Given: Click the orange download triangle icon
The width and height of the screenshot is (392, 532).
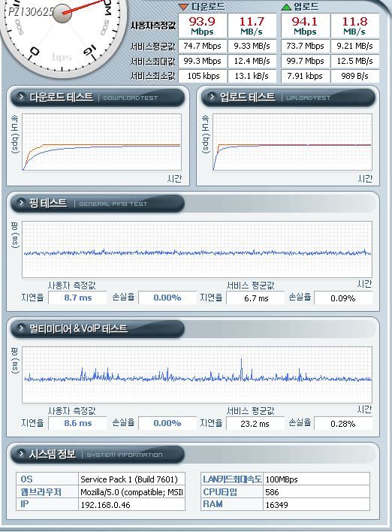Looking at the screenshot, I should tap(183, 7).
